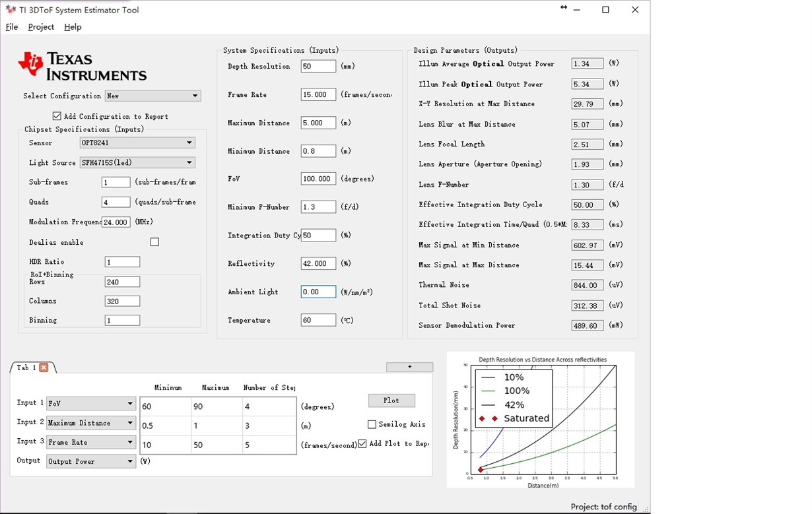The image size is (812, 514).
Task: Click the Binning input field
Action: click(x=122, y=320)
